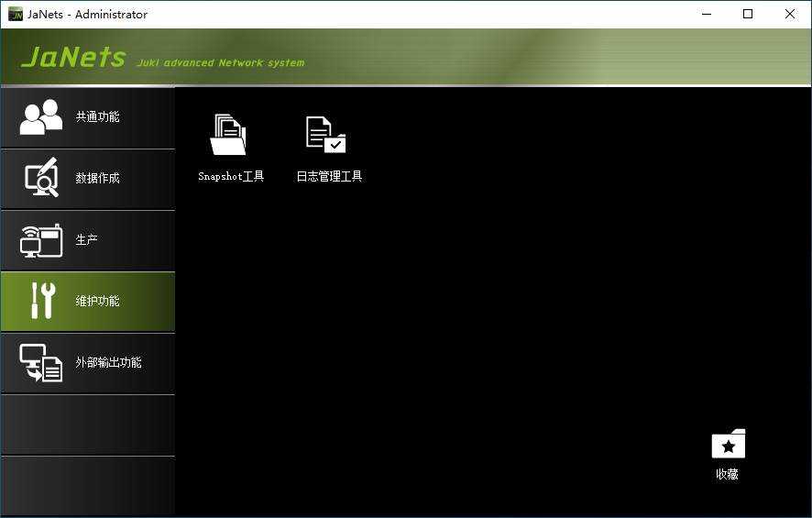This screenshot has width=812, height=518.
Task: Maximize the JaNets window
Action: tap(748, 14)
